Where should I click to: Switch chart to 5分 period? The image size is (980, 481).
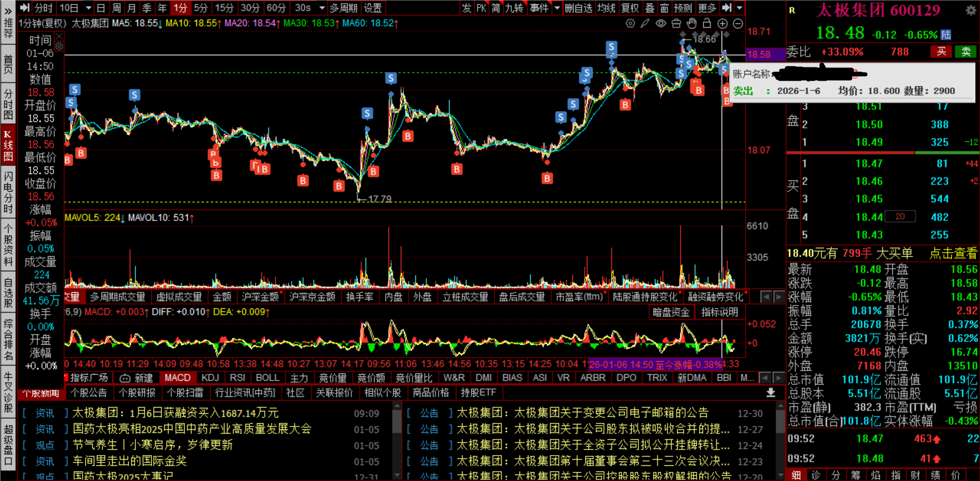(x=201, y=8)
